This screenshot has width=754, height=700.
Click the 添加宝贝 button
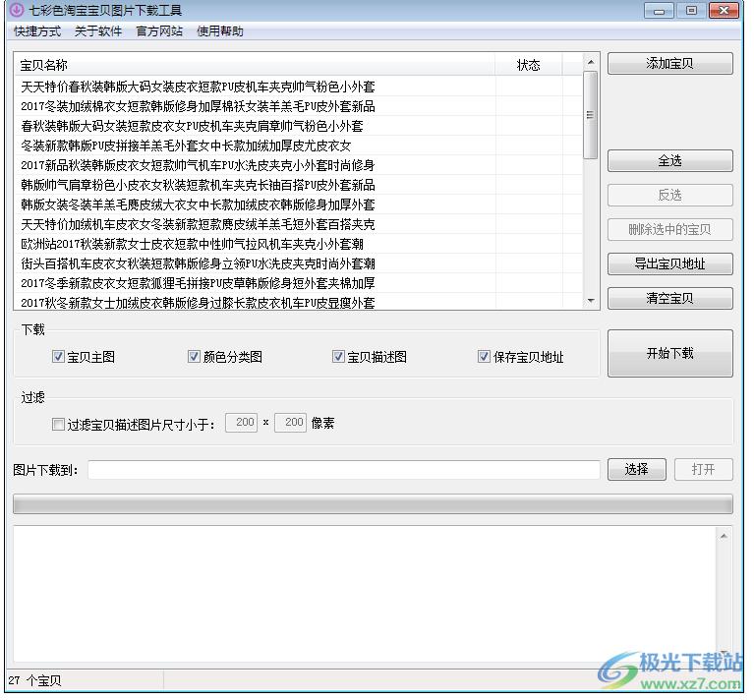coord(669,64)
